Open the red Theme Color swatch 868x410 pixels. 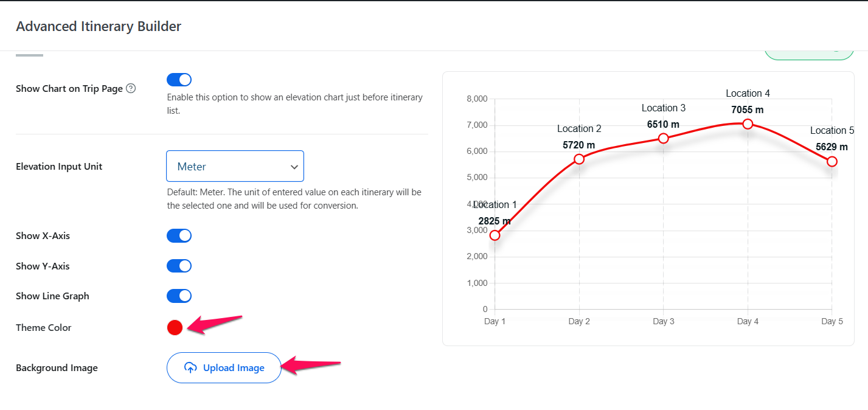tap(175, 328)
